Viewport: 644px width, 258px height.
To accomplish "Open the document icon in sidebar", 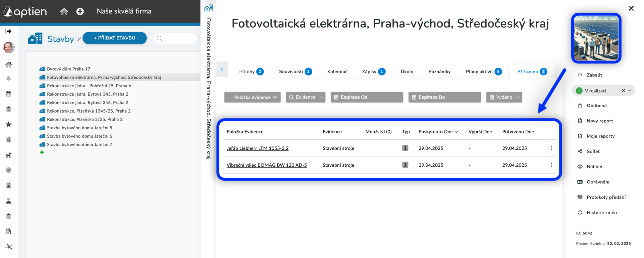I will tap(9, 139).
